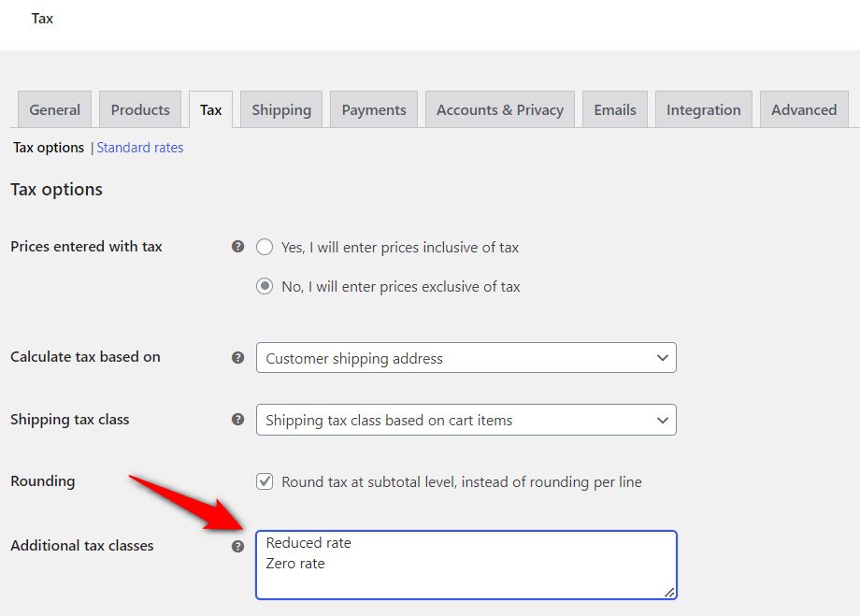This screenshot has width=860, height=616.
Task: Switch to the Advanced settings tab
Action: (x=803, y=108)
